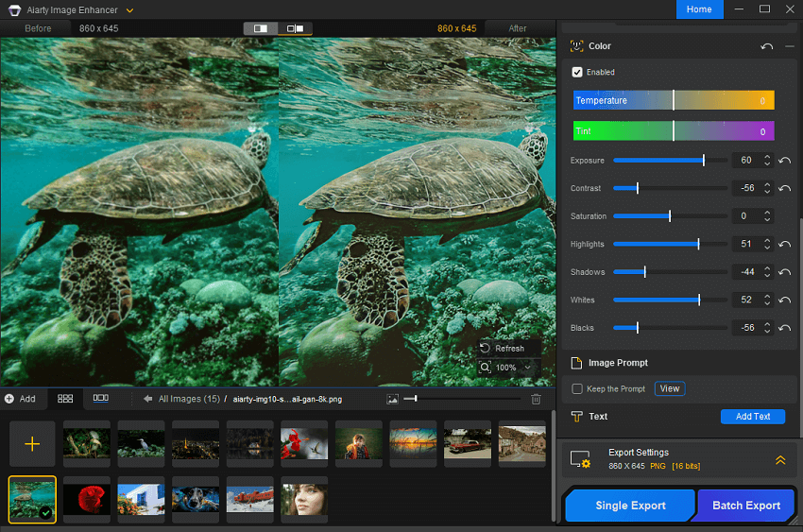Click the Saturation value field showing 0
Screen dimensions: 803x532
coord(746,216)
